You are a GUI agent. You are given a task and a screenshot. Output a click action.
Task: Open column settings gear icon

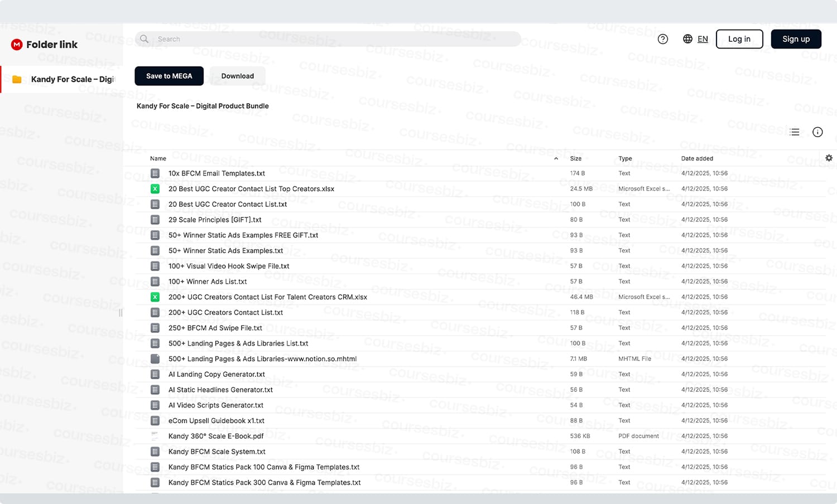click(x=829, y=158)
